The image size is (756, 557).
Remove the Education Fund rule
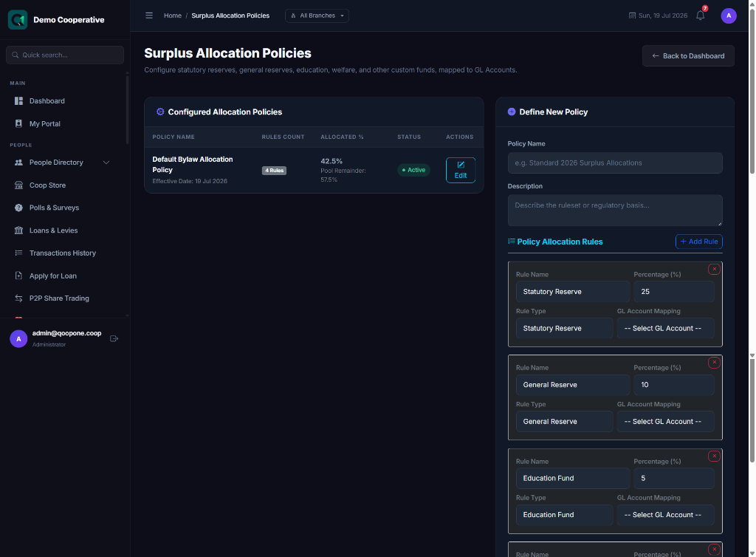pos(714,456)
